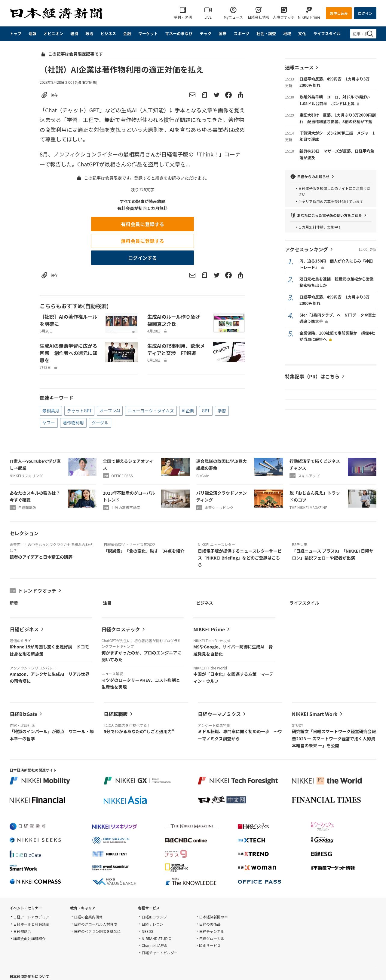Expand the 日経BizGate section chevron

pos(41,714)
